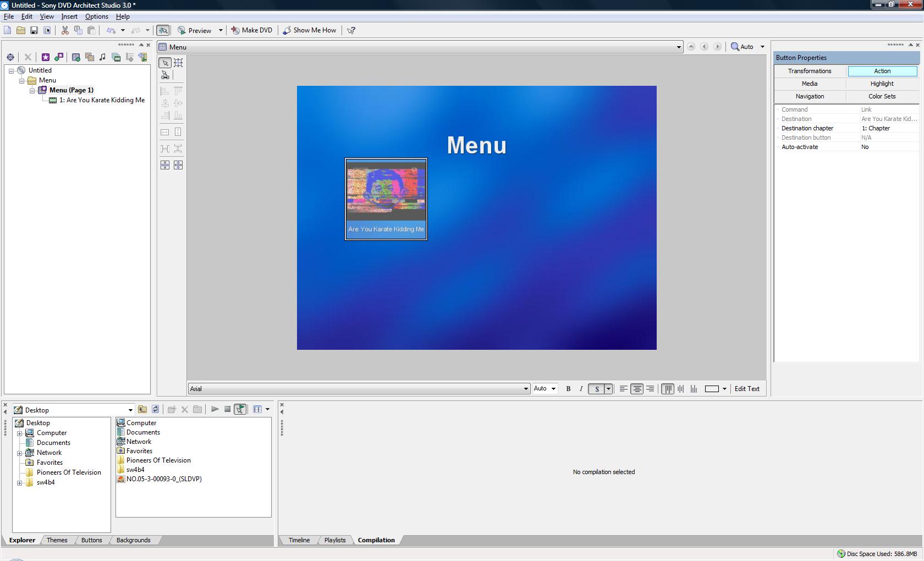
Task: Open the Options menu
Action: pyautogui.click(x=97, y=16)
